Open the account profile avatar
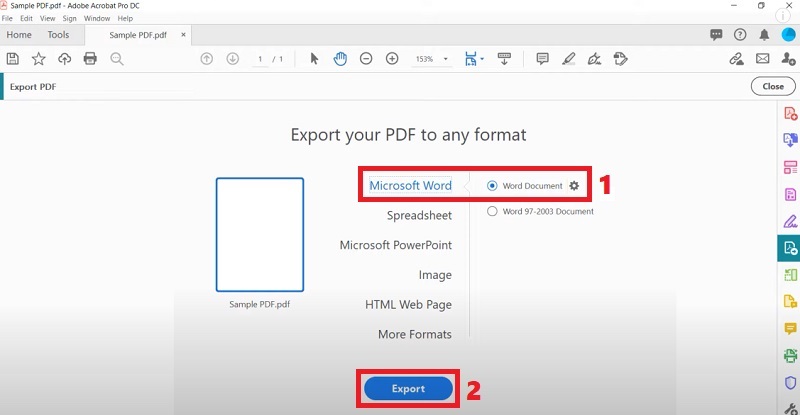 (788, 35)
